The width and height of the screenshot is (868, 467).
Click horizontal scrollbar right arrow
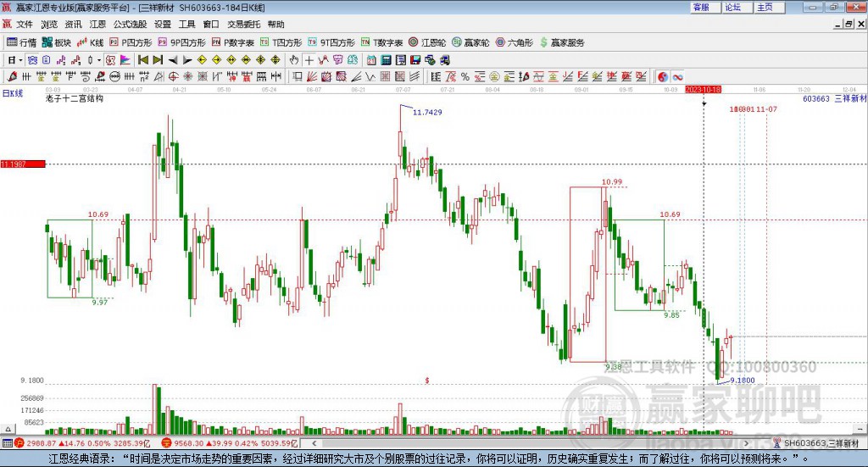click(x=746, y=443)
